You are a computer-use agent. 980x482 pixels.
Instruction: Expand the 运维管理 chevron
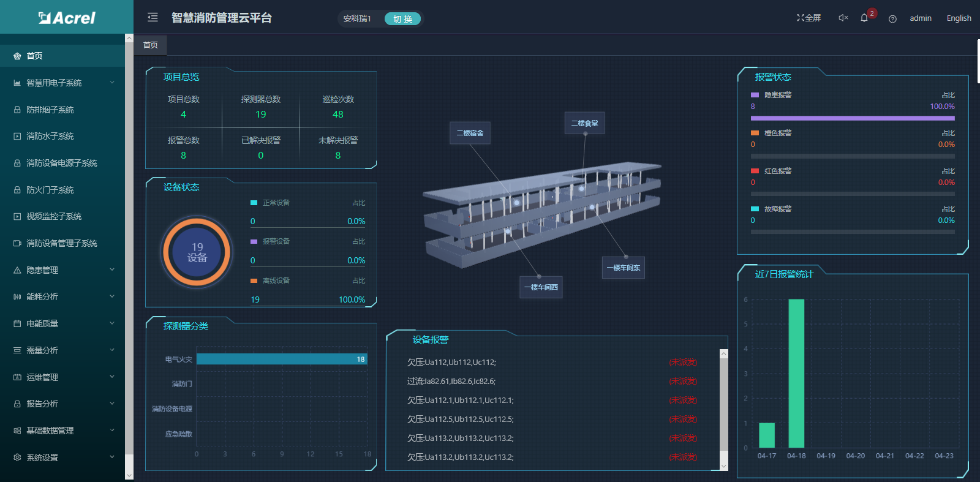[112, 377]
